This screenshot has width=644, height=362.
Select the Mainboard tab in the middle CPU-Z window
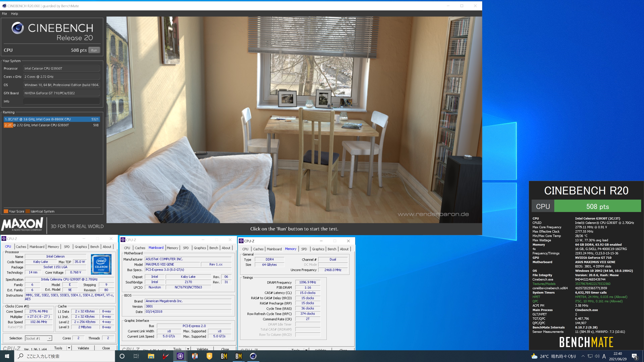pyautogui.click(x=156, y=248)
